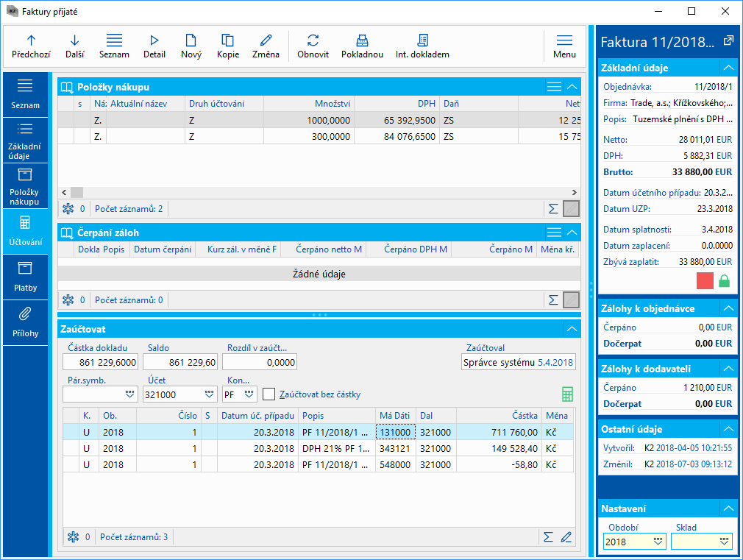Collapse the Základní údaje panel
This screenshot has height=560, width=743.
click(x=728, y=68)
